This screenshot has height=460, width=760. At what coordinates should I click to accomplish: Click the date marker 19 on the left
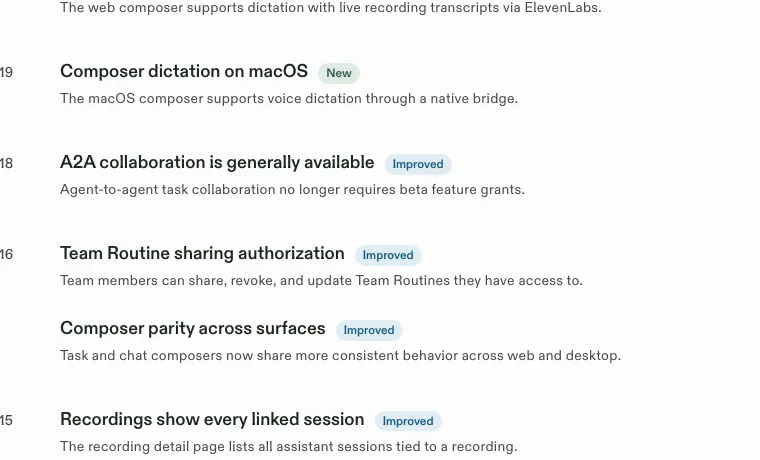[6, 73]
